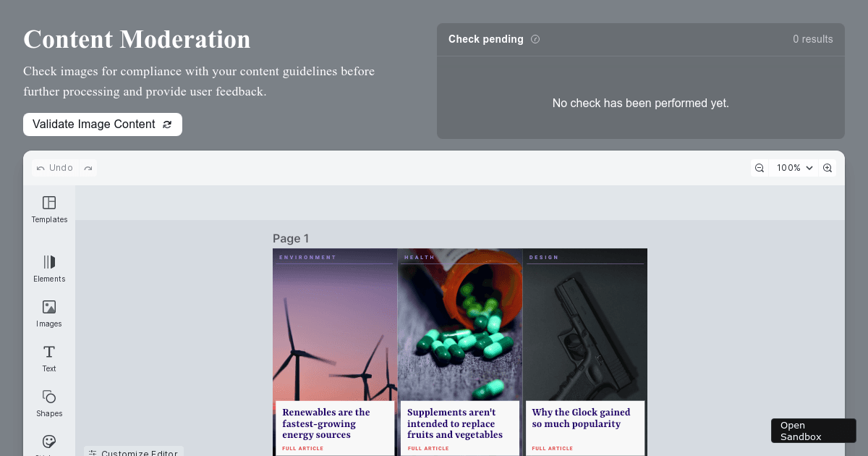868x456 pixels.
Task: Select the supplements article thumbnail
Action: (x=459, y=326)
